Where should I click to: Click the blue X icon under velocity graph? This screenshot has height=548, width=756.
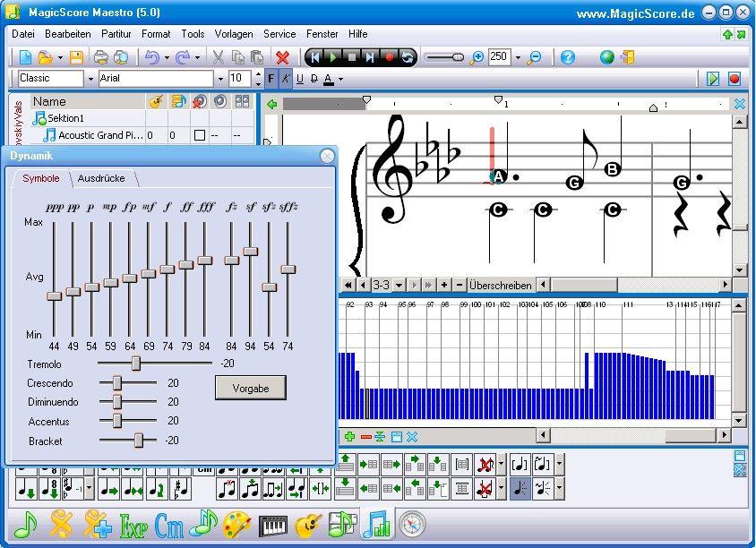point(411,437)
